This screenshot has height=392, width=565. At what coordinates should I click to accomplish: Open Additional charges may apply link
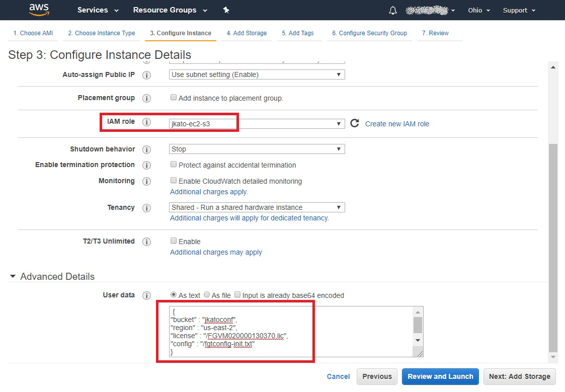pyautogui.click(x=216, y=253)
